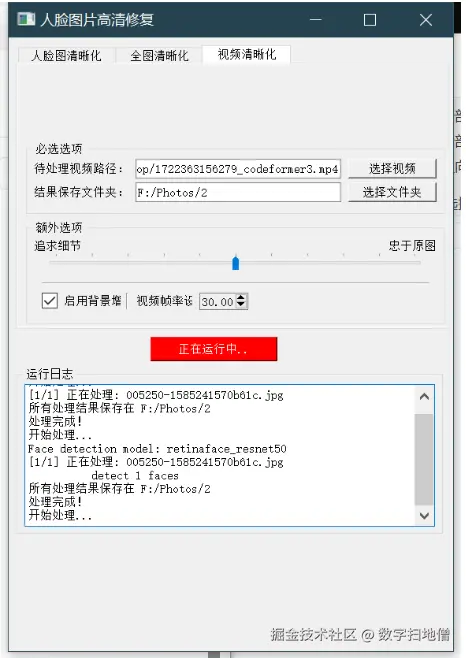466x658 pixels.
Task: Select the 视频清晰化 tab
Action: [246, 54]
